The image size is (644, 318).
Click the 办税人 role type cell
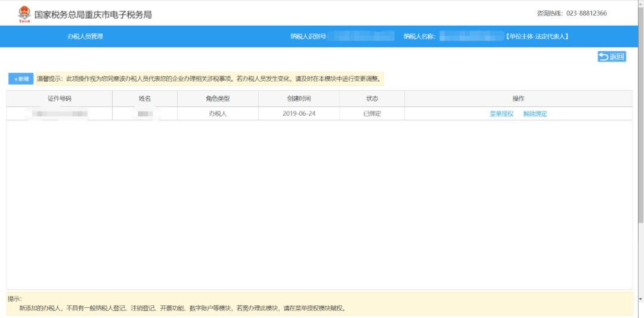pos(218,114)
